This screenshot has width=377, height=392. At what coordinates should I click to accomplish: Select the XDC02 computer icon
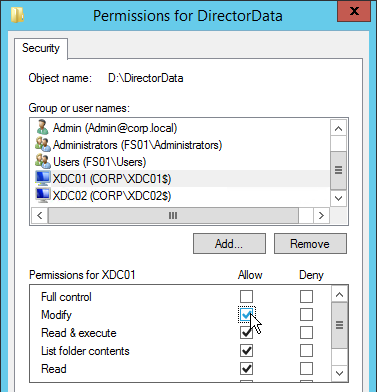[43, 195]
